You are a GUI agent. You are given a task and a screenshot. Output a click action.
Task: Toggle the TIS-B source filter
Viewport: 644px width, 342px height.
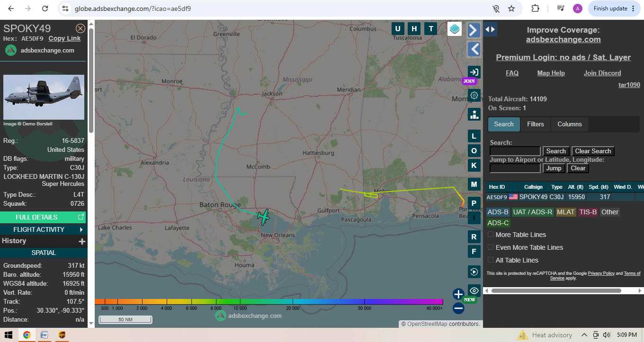click(588, 212)
